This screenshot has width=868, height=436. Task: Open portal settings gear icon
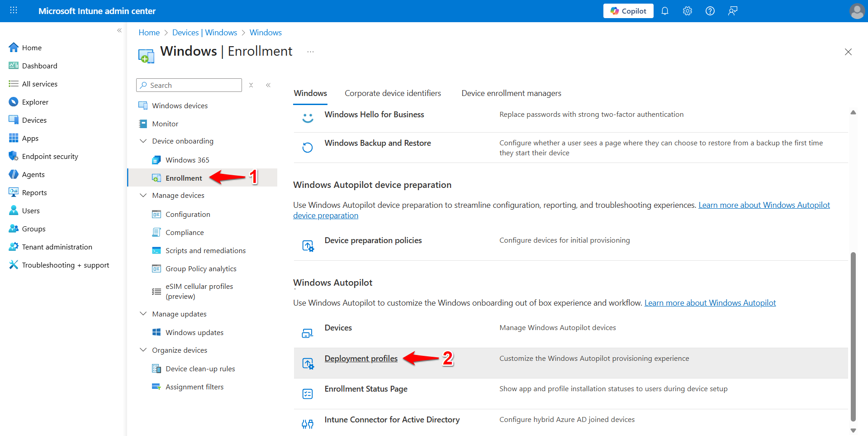tap(688, 11)
